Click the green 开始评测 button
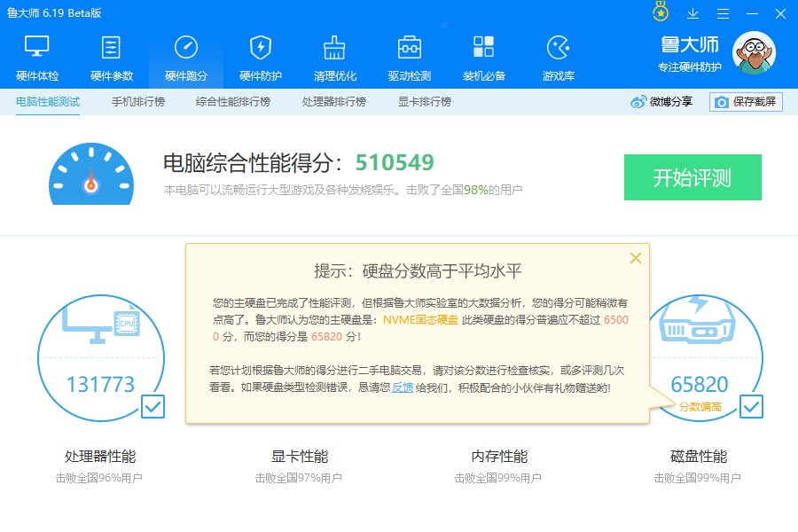The image size is (798, 532). pos(692,177)
